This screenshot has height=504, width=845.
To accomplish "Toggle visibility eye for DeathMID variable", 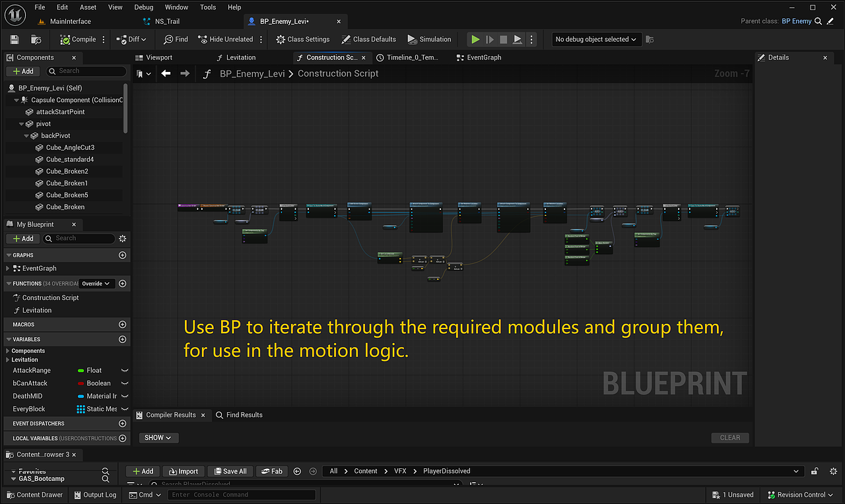I will click(x=124, y=396).
